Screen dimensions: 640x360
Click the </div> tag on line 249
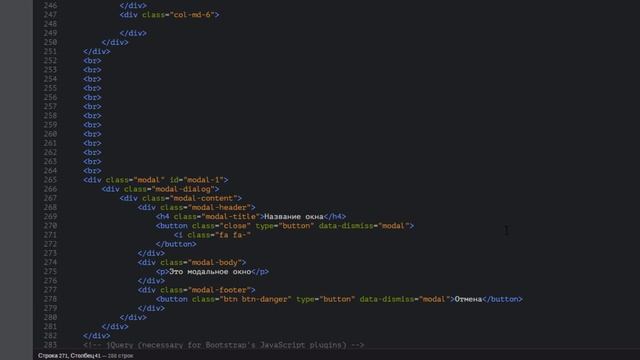133,33
